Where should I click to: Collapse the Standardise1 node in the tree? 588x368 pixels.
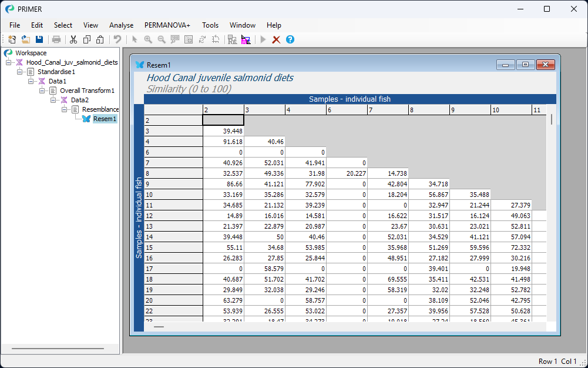pos(20,72)
